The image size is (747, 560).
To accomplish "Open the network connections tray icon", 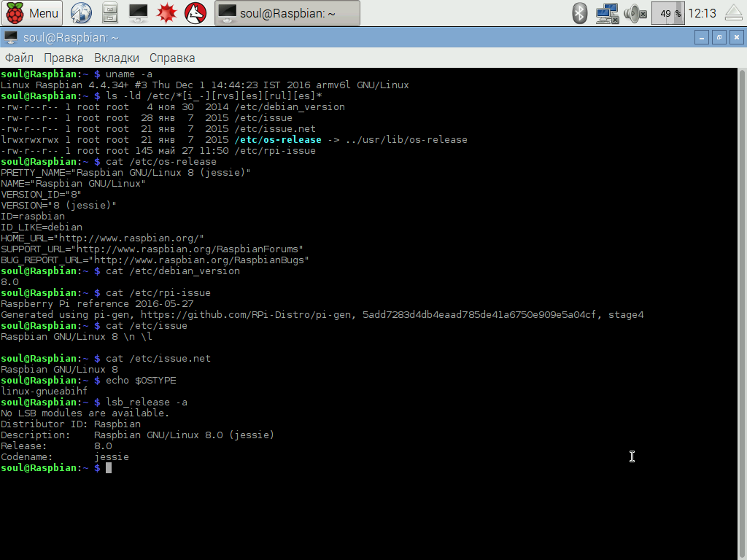I will click(608, 13).
